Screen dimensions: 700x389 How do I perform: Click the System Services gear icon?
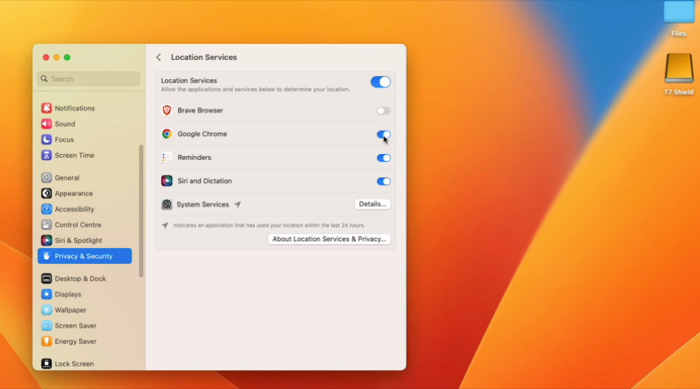coord(167,204)
